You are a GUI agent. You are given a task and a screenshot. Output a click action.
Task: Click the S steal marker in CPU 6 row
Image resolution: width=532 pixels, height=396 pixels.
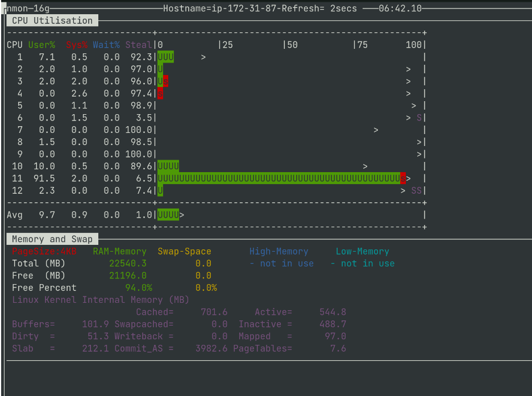pyautogui.click(x=419, y=118)
